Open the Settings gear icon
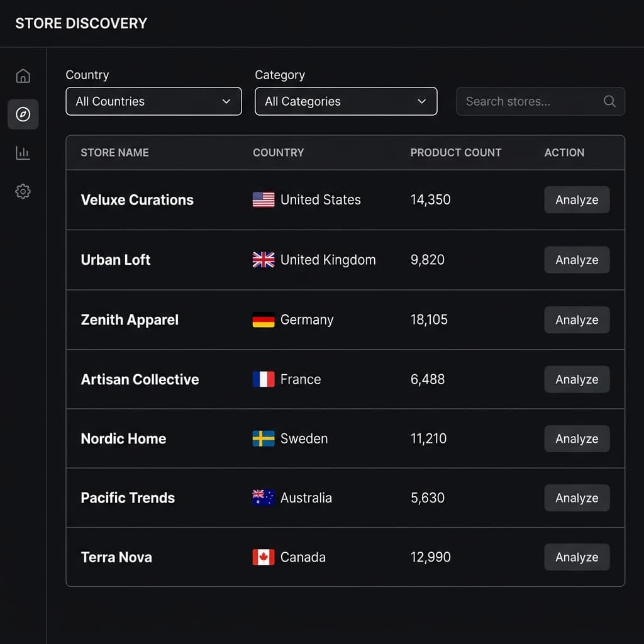Image resolution: width=644 pixels, height=644 pixels. (23, 191)
